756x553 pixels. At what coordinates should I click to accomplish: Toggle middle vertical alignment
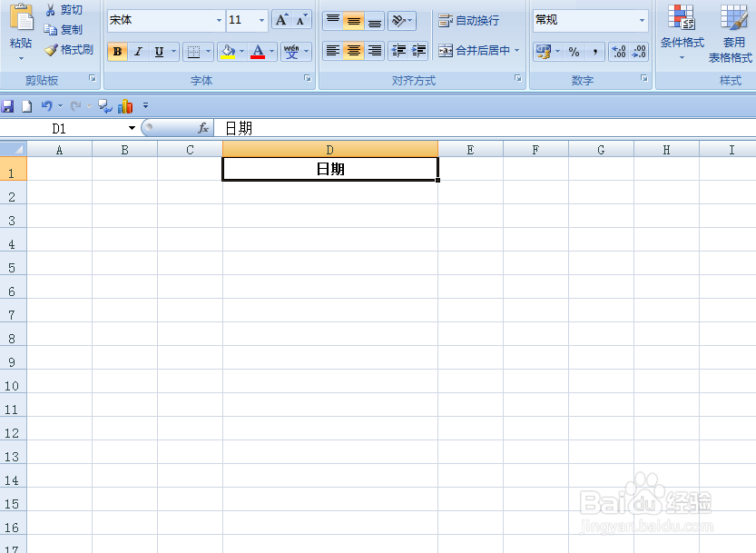[x=354, y=21]
